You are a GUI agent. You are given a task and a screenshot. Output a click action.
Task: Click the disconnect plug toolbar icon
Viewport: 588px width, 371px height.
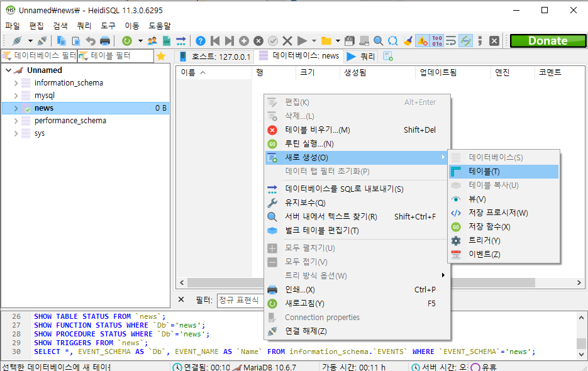click(x=42, y=41)
